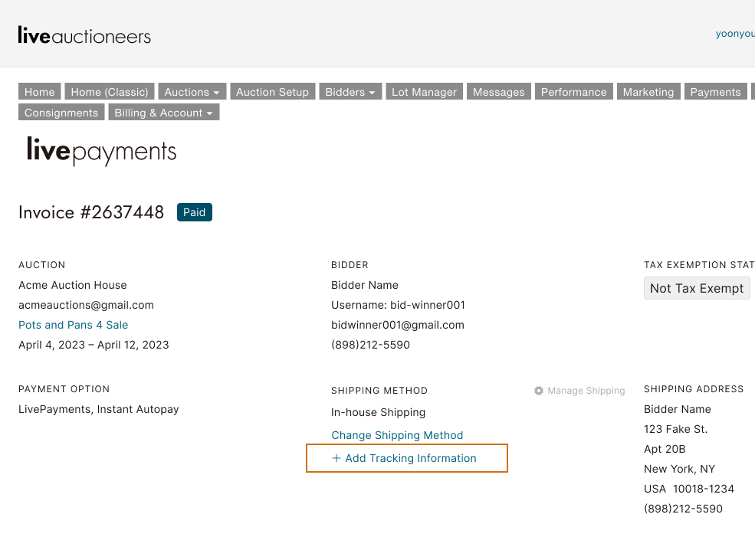Open the Performance menu item

point(574,91)
